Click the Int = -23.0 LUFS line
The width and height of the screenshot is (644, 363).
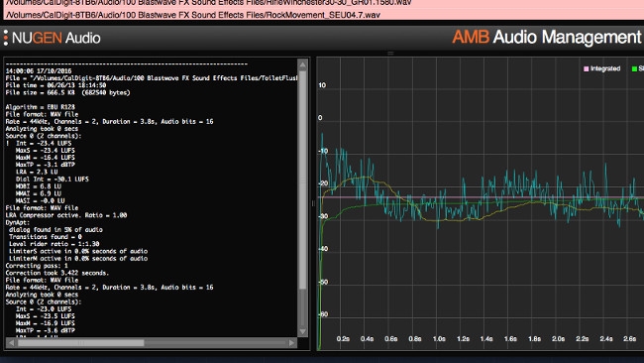pyautogui.click(x=44, y=309)
